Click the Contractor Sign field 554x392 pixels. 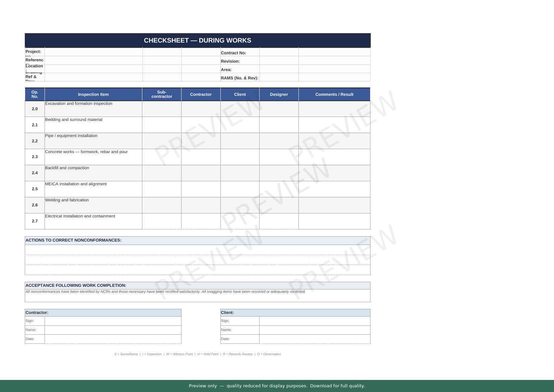coord(113,321)
